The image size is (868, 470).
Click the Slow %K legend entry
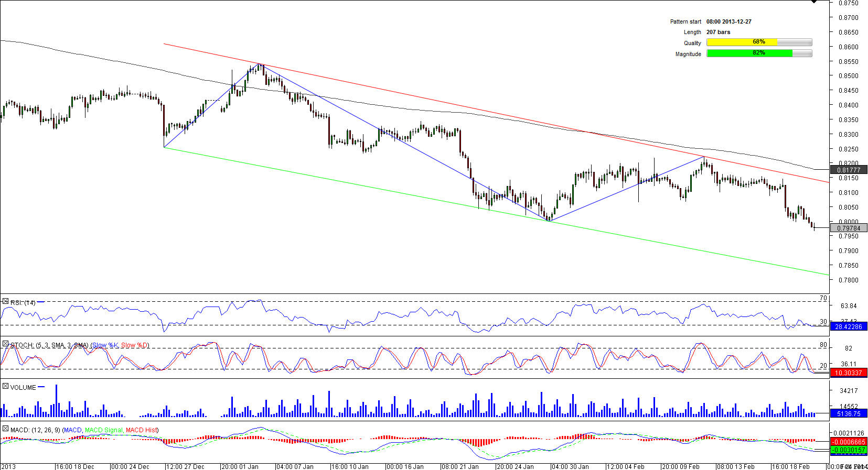105,345
